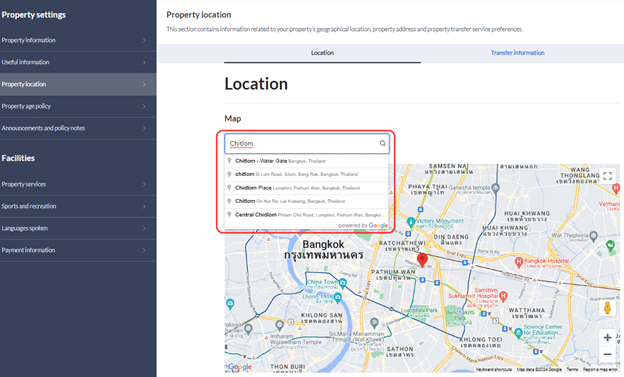624x377 pixels.
Task: Click the Google logo on map
Action: 240,367
